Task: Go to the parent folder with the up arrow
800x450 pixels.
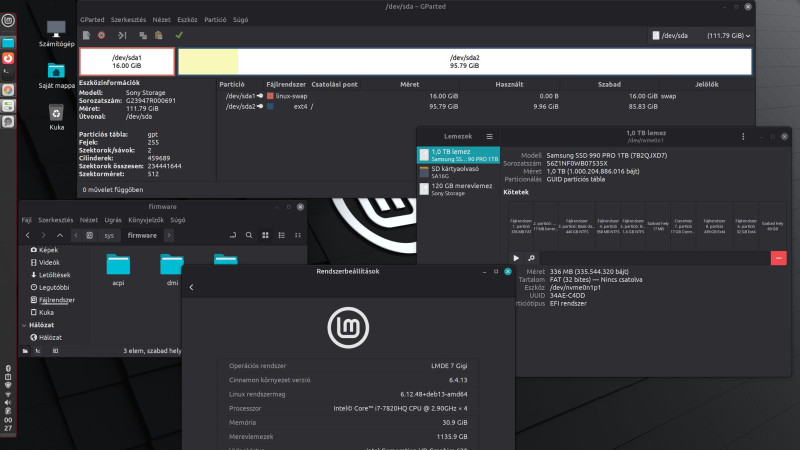Action: point(60,235)
